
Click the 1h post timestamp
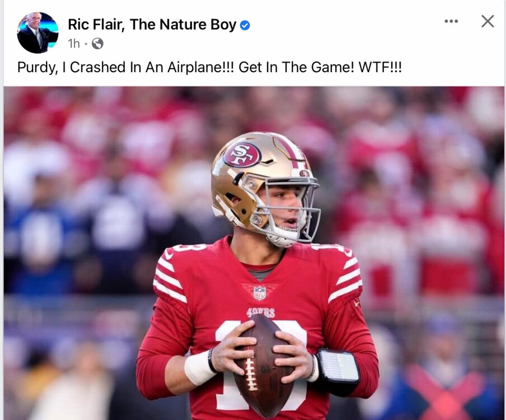[74, 43]
